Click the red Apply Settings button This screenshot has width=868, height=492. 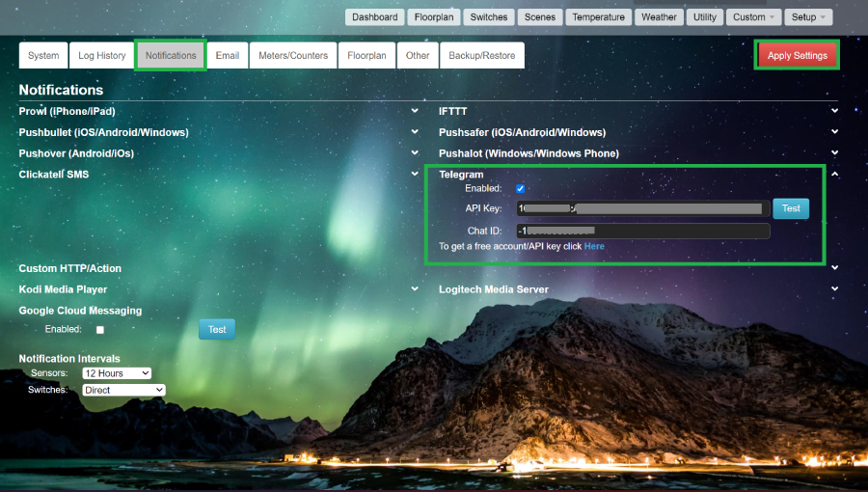tap(797, 56)
